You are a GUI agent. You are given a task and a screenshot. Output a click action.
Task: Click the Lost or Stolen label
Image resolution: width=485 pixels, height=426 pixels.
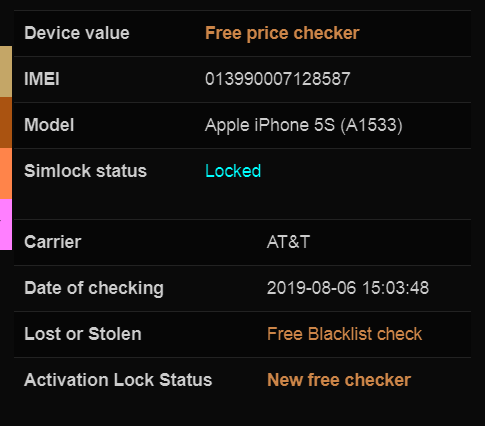coord(83,334)
